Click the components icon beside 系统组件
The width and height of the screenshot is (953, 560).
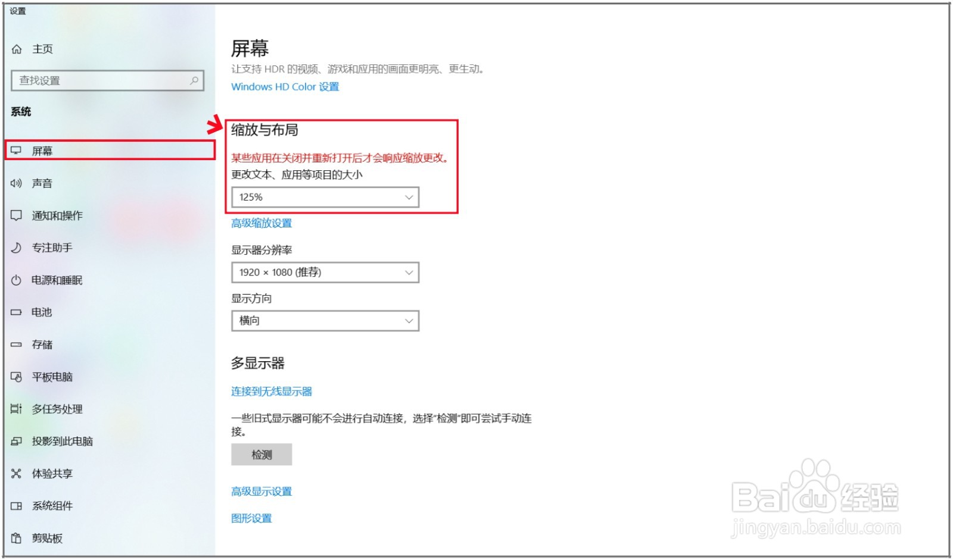point(17,506)
